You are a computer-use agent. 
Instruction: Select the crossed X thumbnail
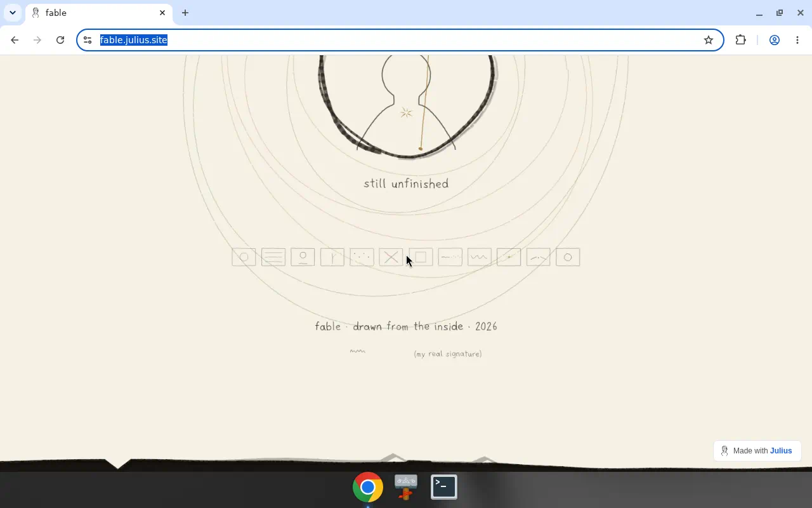pyautogui.click(x=391, y=257)
